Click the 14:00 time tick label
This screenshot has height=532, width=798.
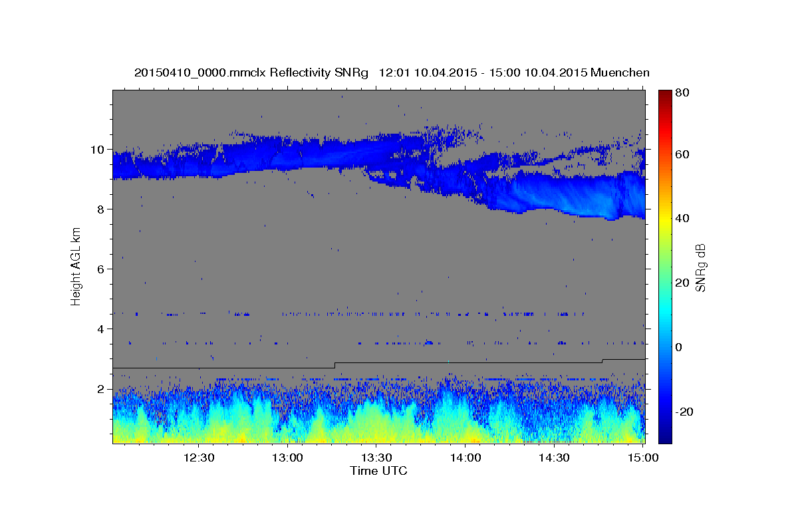coord(465,458)
